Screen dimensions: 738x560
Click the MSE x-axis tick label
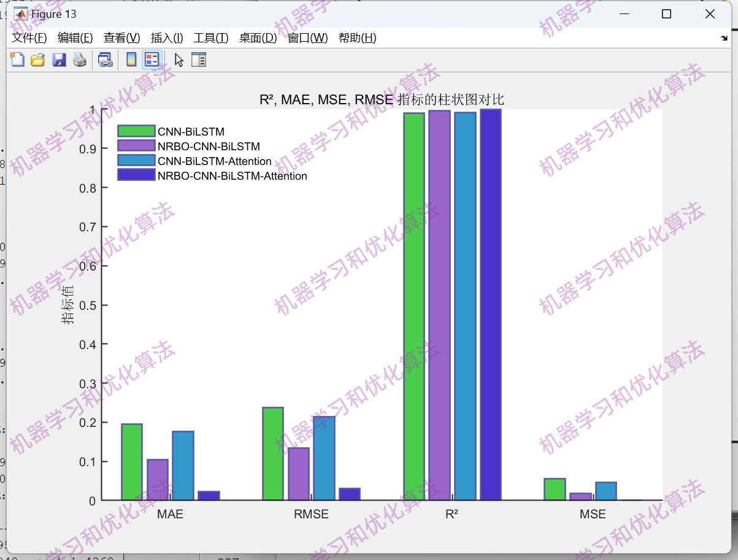[593, 514]
